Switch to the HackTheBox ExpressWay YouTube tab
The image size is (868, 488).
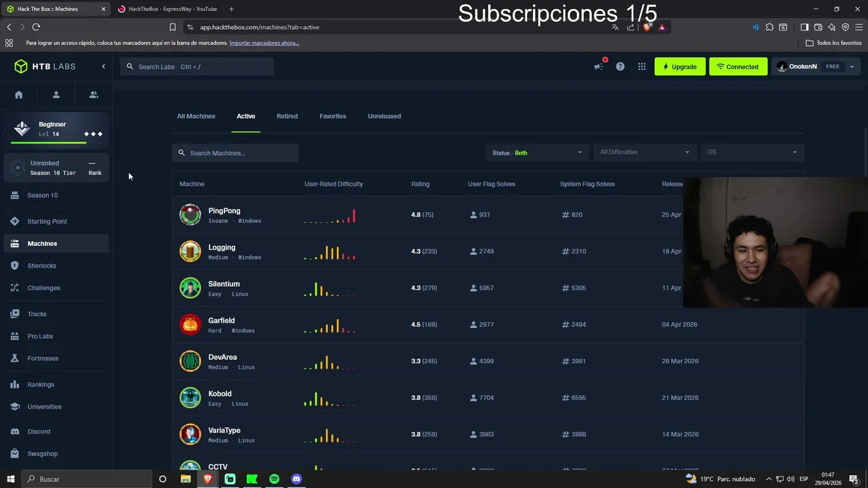coord(167,9)
